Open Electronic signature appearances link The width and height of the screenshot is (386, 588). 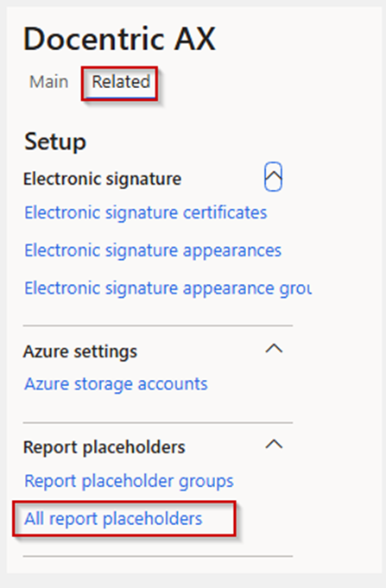pos(153,250)
